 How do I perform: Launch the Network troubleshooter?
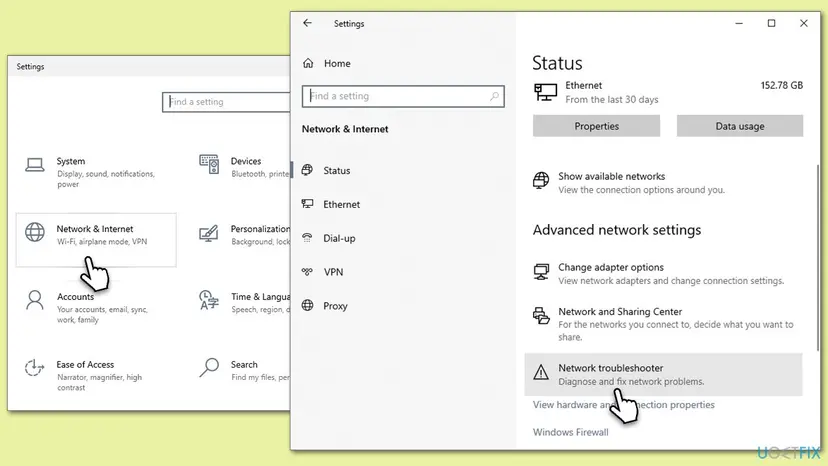(x=663, y=374)
